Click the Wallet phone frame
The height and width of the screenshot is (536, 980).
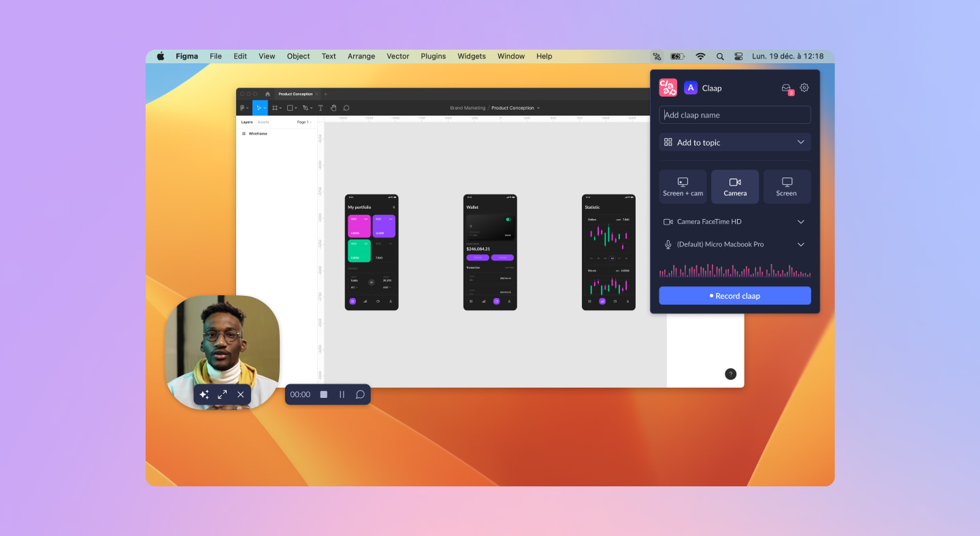point(490,252)
